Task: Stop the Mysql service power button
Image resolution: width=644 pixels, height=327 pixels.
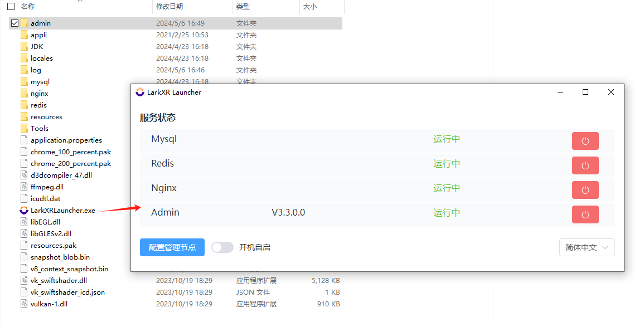Action: coord(585,141)
